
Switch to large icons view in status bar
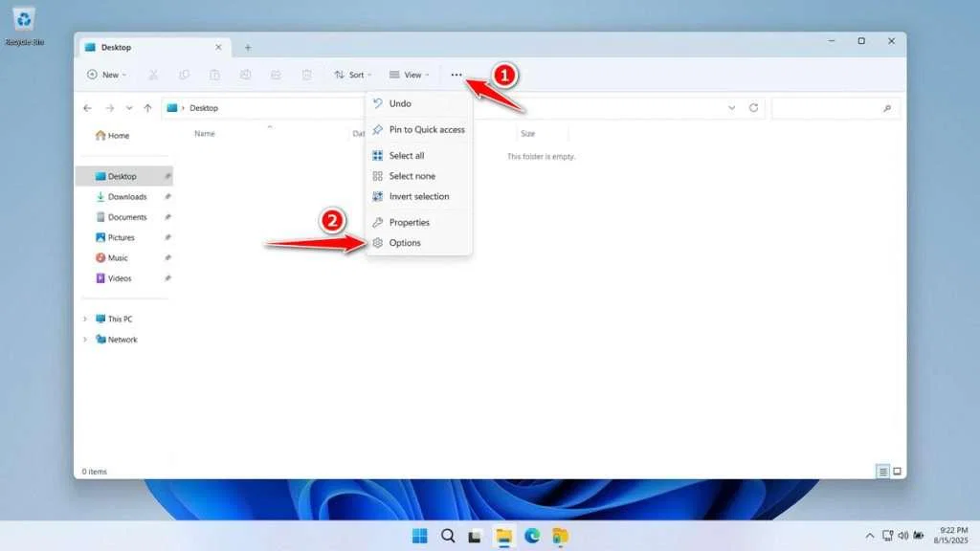pyautogui.click(x=896, y=471)
